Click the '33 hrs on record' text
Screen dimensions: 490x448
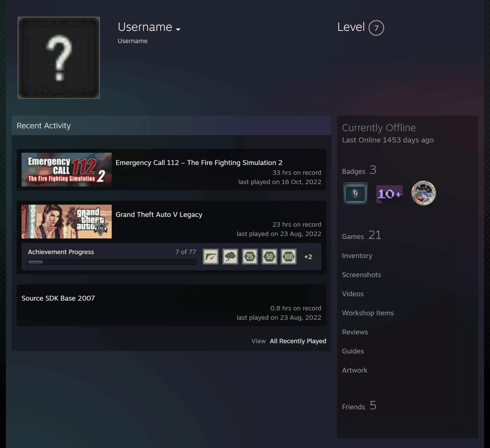(x=297, y=173)
